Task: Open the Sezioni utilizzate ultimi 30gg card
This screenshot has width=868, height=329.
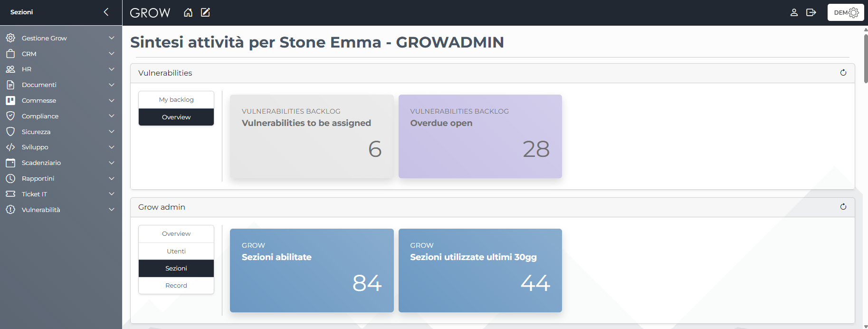Action: click(x=480, y=271)
